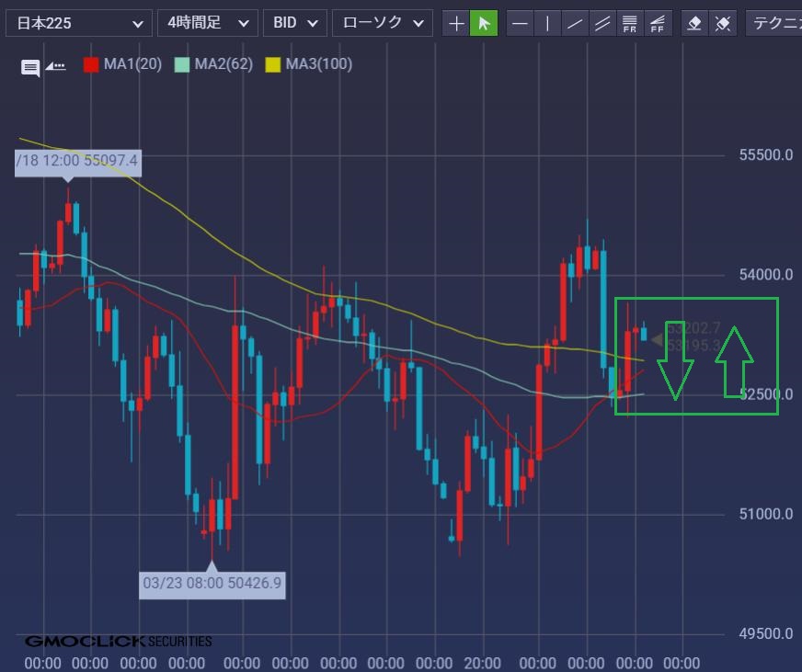Click the MA3(100) yellow color swatch
Viewport: 802px width, 672px height.
(x=273, y=64)
